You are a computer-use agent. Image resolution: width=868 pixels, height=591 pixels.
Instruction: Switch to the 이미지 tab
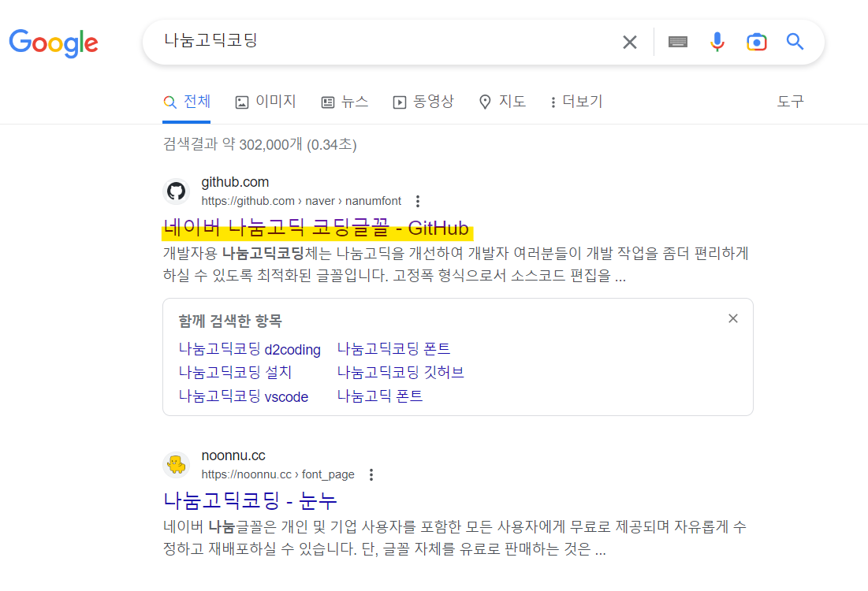click(x=266, y=102)
